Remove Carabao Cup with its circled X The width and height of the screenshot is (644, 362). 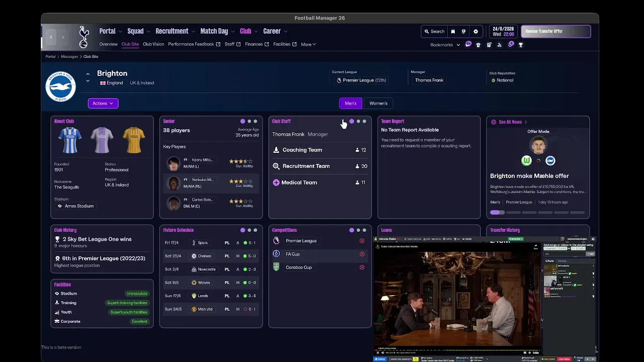tap(362, 267)
